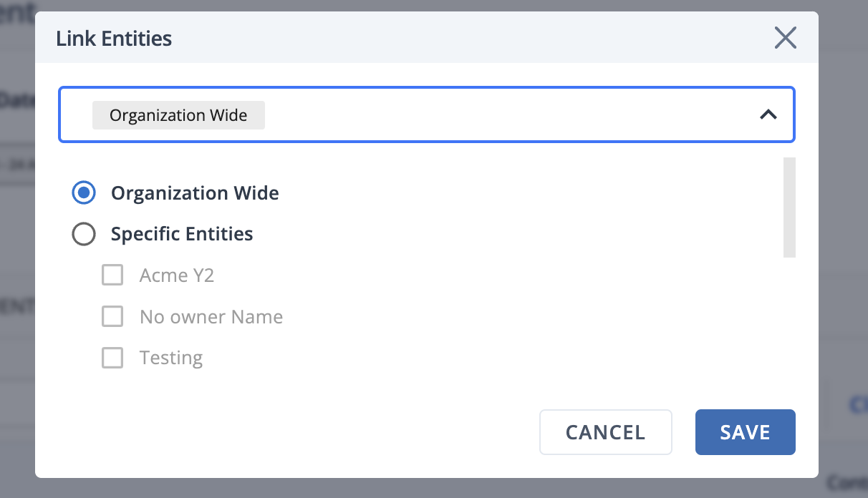Cancel the Link Entities dialog
The width and height of the screenshot is (868, 498).
[606, 432]
